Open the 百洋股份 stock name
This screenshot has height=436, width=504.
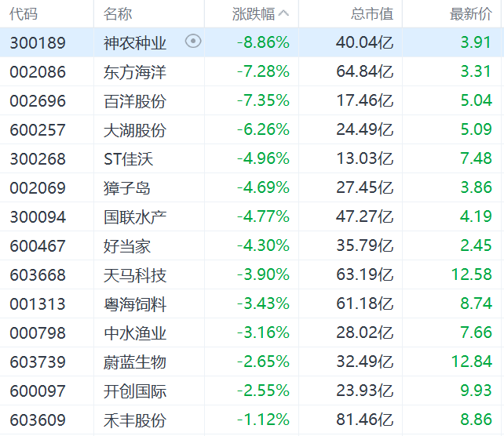pos(135,101)
